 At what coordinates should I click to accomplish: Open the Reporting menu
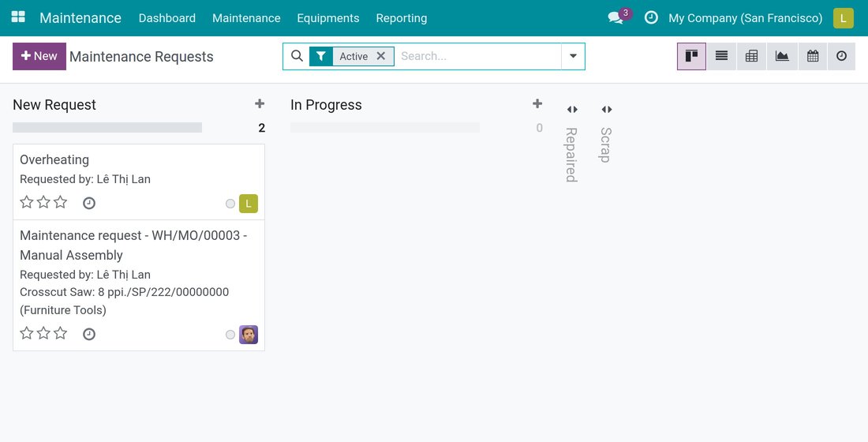402,18
